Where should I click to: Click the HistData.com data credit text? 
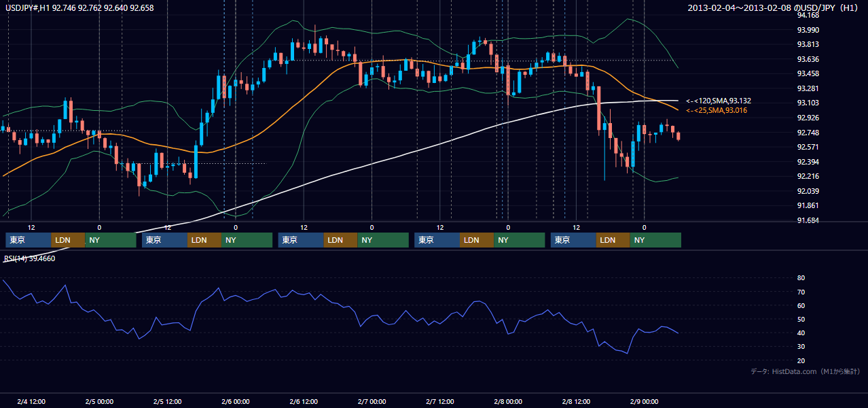pyautogui.click(x=805, y=371)
